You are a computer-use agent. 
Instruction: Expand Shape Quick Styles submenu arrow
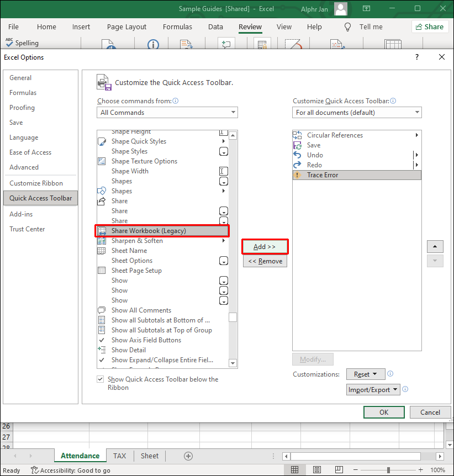pos(224,141)
